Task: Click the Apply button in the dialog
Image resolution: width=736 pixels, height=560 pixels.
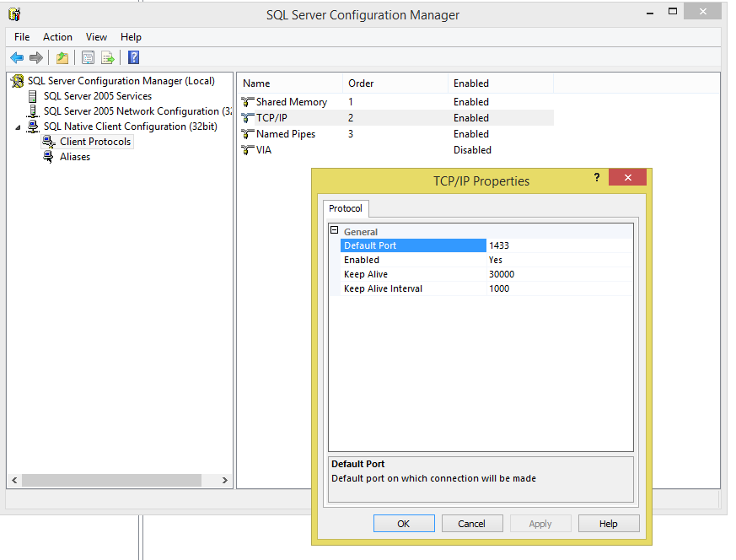Action: pos(540,524)
